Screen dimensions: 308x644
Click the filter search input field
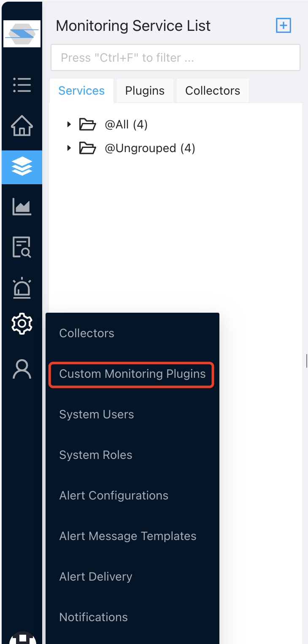point(175,57)
